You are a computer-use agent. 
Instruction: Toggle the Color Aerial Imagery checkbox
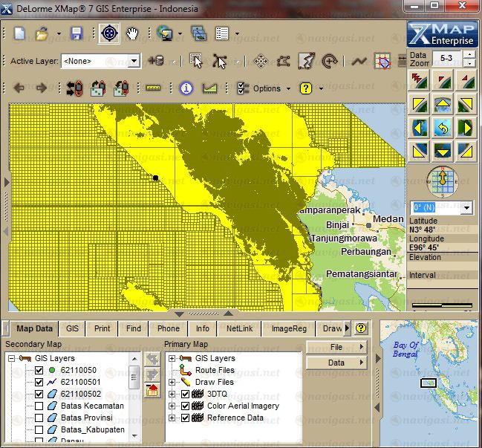(186, 406)
